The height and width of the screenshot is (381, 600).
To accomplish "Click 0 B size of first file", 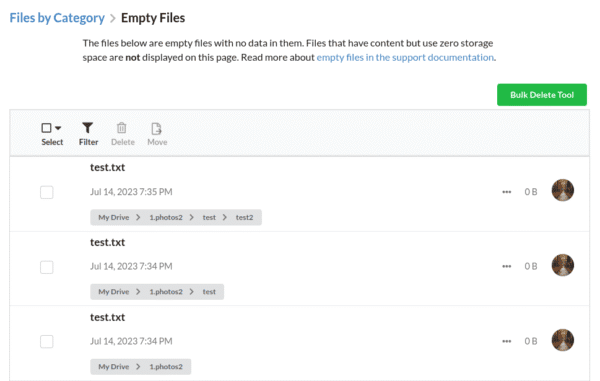I will 531,192.
